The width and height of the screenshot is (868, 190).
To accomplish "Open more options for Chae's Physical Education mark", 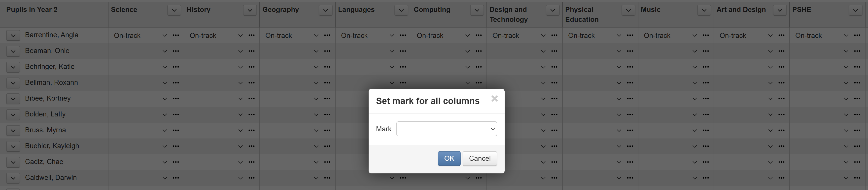I will point(630,162).
